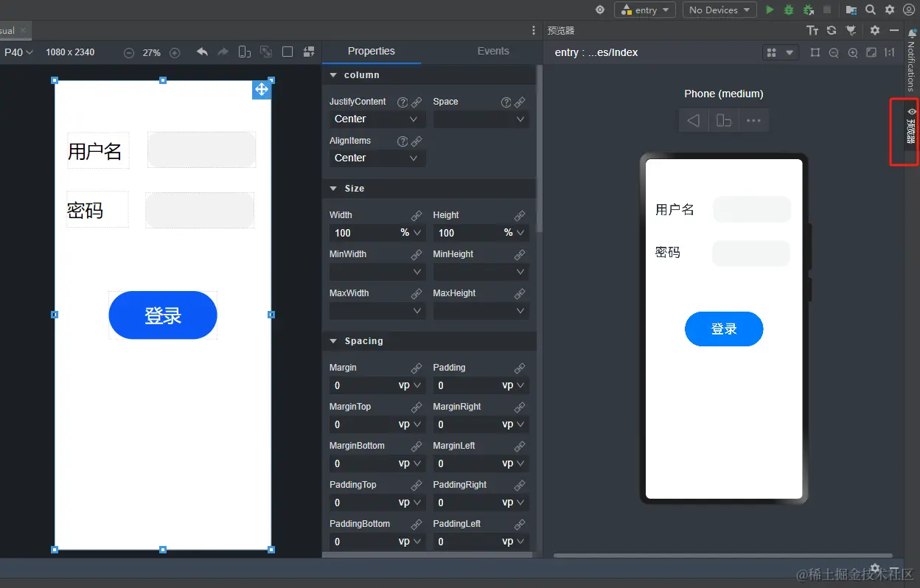This screenshot has height=588, width=920.
Task: Attach debugger to process icon
Action: click(x=808, y=10)
